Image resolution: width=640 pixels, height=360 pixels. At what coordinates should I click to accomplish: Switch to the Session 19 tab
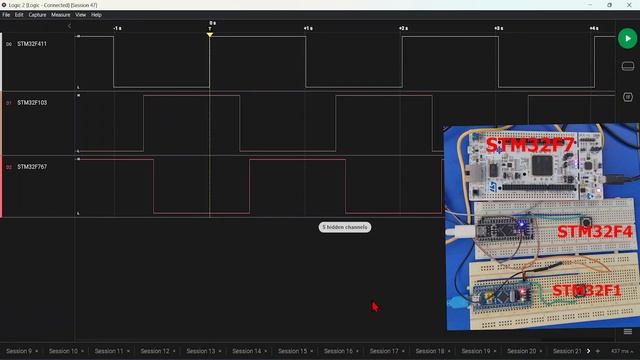(476, 351)
